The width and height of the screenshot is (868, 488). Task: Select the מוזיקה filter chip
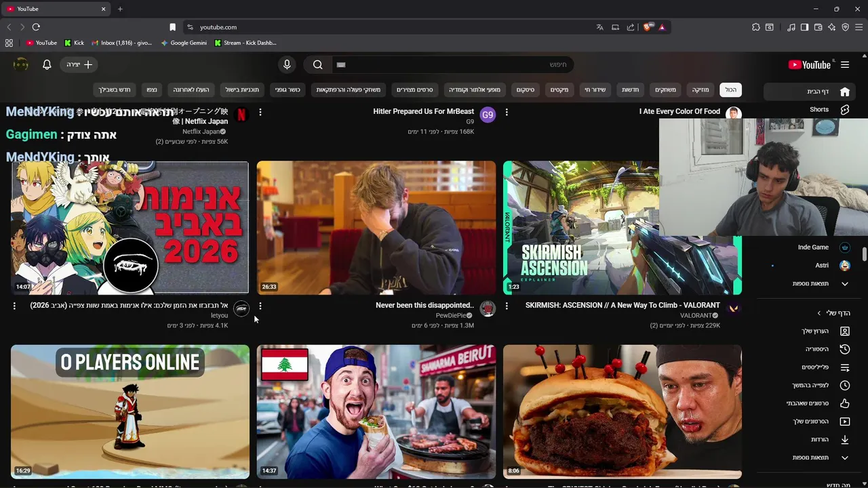701,89
